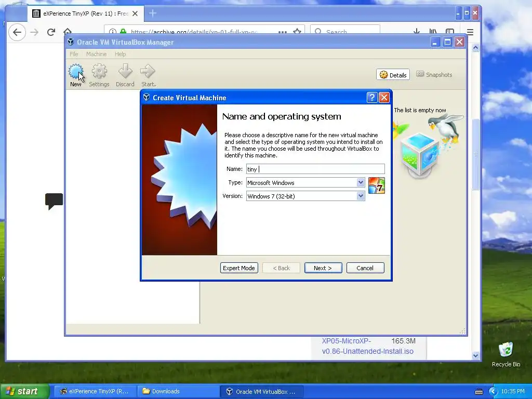Image resolution: width=532 pixels, height=399 pixels.
Task: Click the Windows 7 OS type icon
Action: (377, 185)
